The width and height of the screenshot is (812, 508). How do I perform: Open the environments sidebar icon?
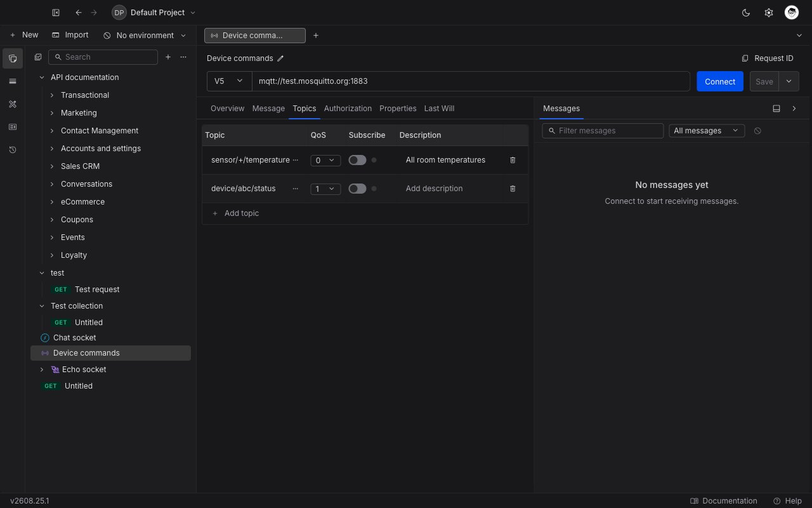[x=13, y=81]
